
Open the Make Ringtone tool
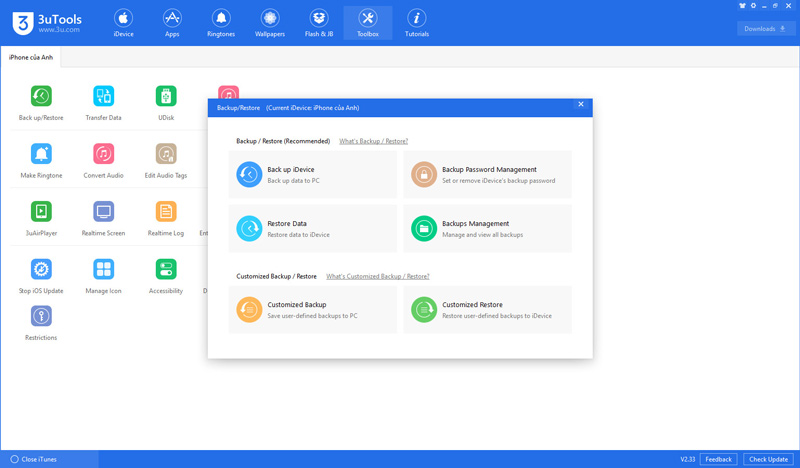[x=41, y=154]
